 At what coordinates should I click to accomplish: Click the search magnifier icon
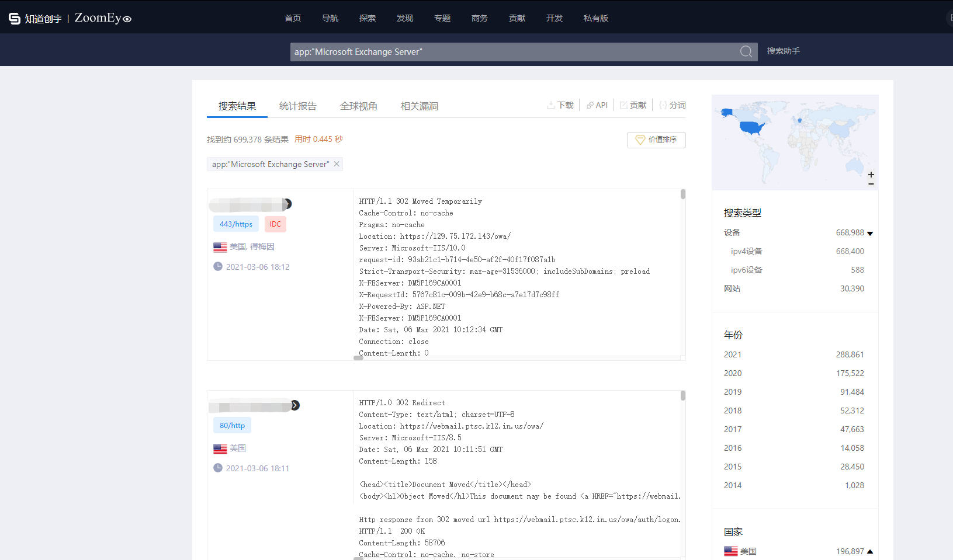[x=746, y=51]
